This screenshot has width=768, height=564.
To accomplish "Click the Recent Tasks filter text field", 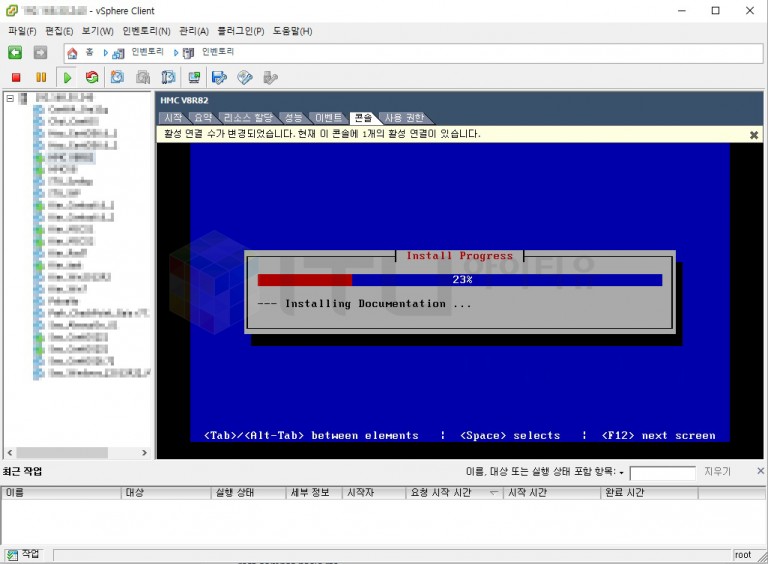I will (662, 472).
